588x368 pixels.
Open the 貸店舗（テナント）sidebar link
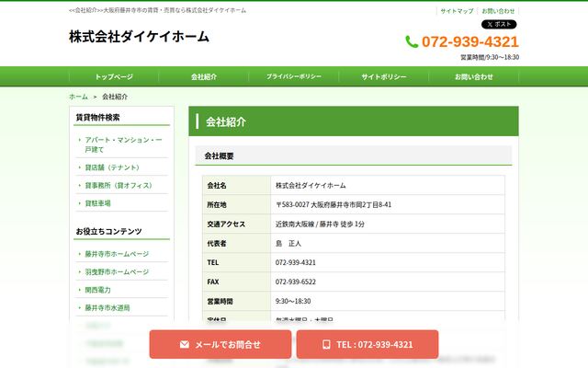[112, 167]
